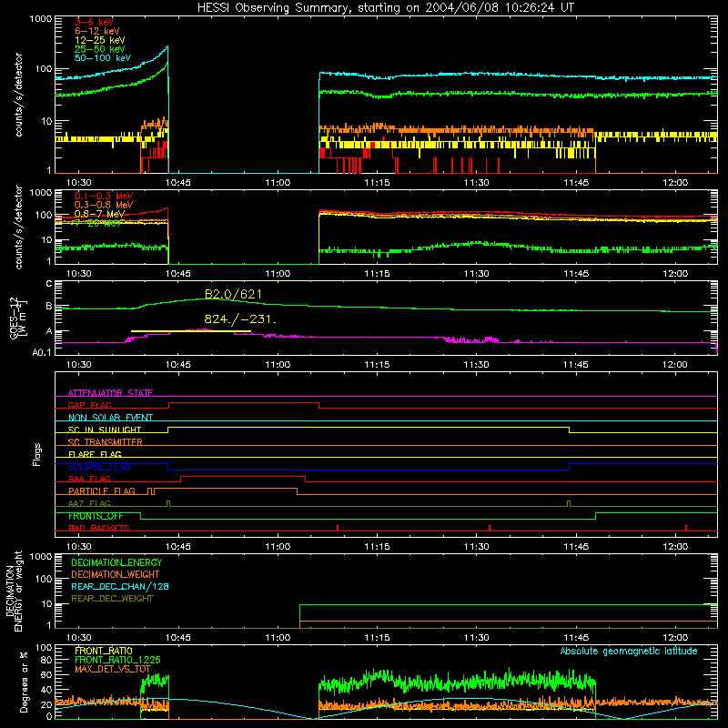Click the HESSI Observing Summary title text

[x=385, y=8]
